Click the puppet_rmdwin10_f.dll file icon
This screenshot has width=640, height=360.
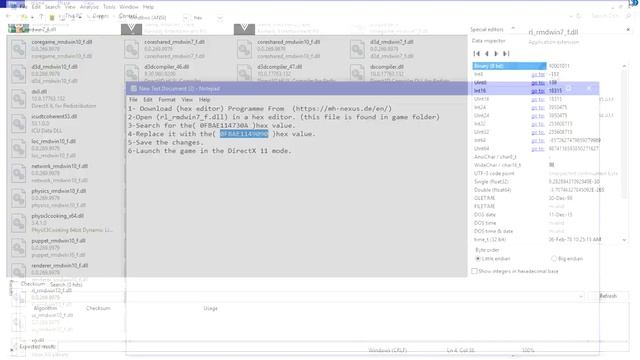tap(19, 248)
